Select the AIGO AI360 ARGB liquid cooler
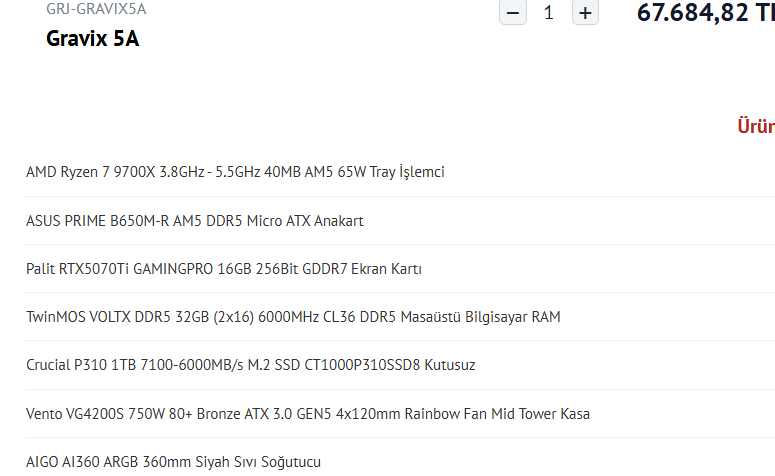 (173, 462)
